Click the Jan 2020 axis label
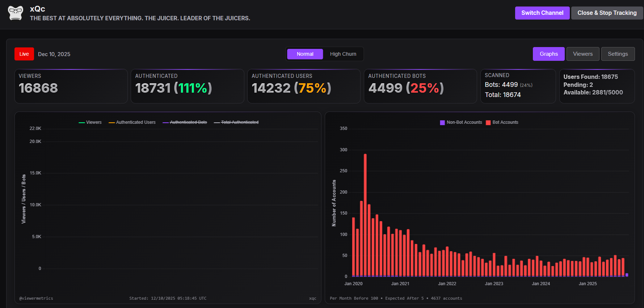Screen dimensions: 644x308 (353, 284)
